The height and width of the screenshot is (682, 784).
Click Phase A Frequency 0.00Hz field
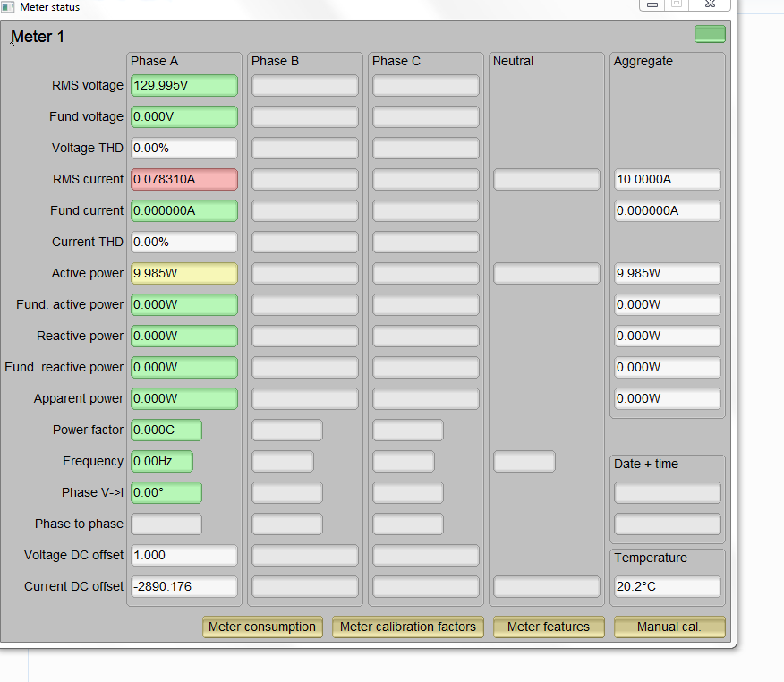pyautogui.click(x=162, y=461)
